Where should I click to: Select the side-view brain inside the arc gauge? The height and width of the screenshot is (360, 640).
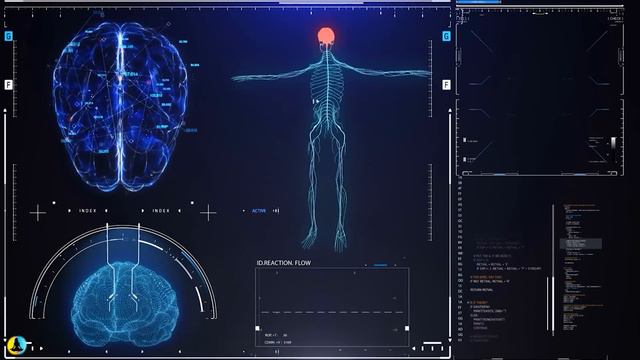125,304
